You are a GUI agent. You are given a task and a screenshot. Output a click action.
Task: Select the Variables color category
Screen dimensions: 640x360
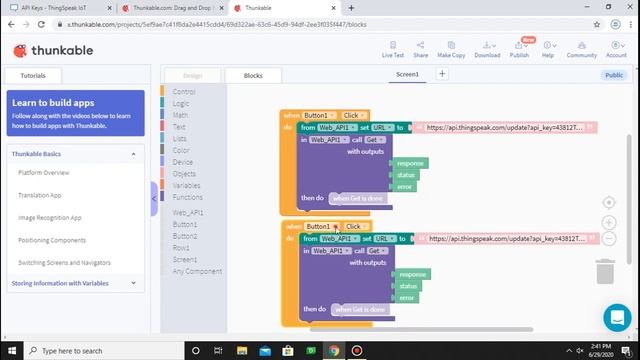(186, 185)
